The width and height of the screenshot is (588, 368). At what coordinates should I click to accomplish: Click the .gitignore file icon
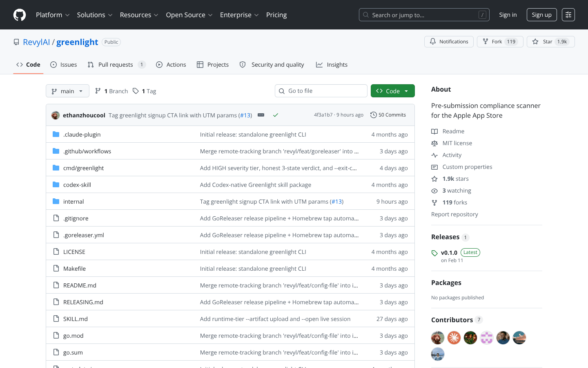tap(56, 218)
